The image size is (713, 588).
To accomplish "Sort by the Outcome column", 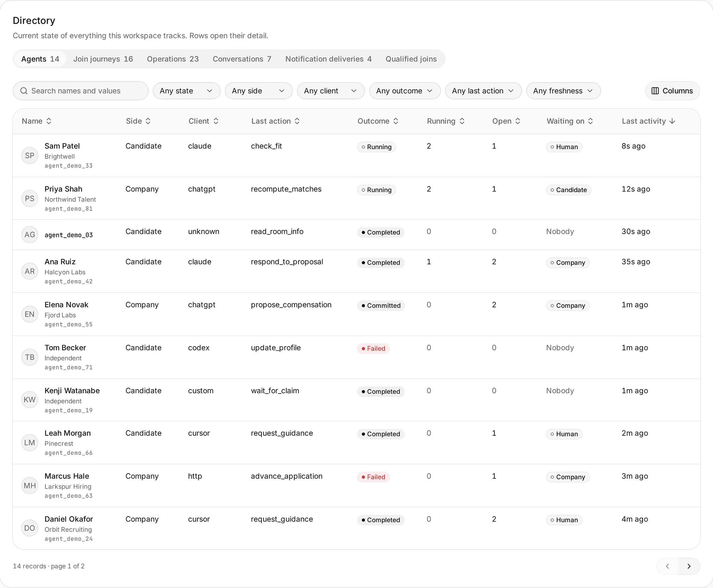I will pos(378,121).
